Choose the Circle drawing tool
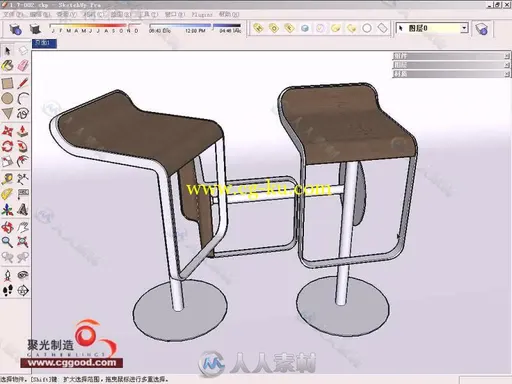 pyautogui.click(x=8, y=98)
